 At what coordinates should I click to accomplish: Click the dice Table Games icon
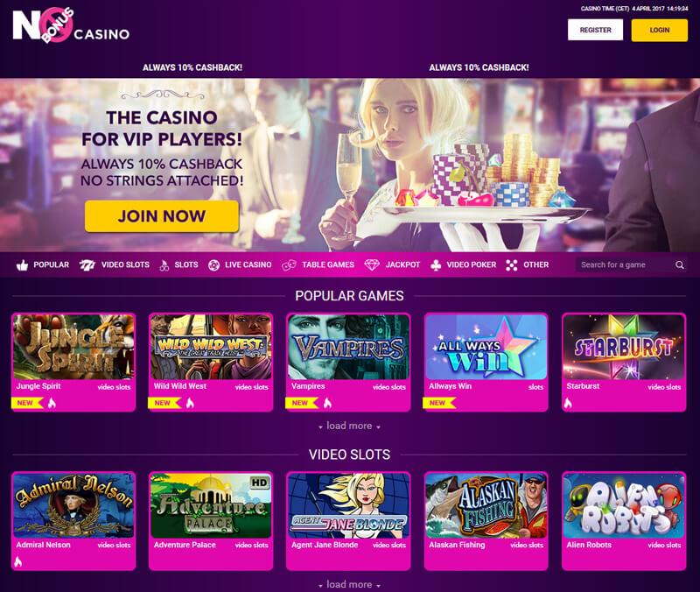pos(289,265)
